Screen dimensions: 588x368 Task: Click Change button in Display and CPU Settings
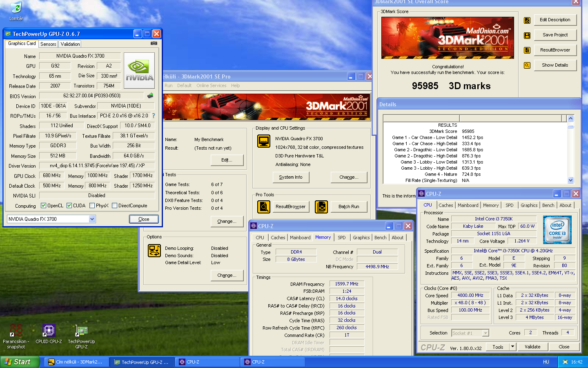pyautogui.click(x=349, y=177)
